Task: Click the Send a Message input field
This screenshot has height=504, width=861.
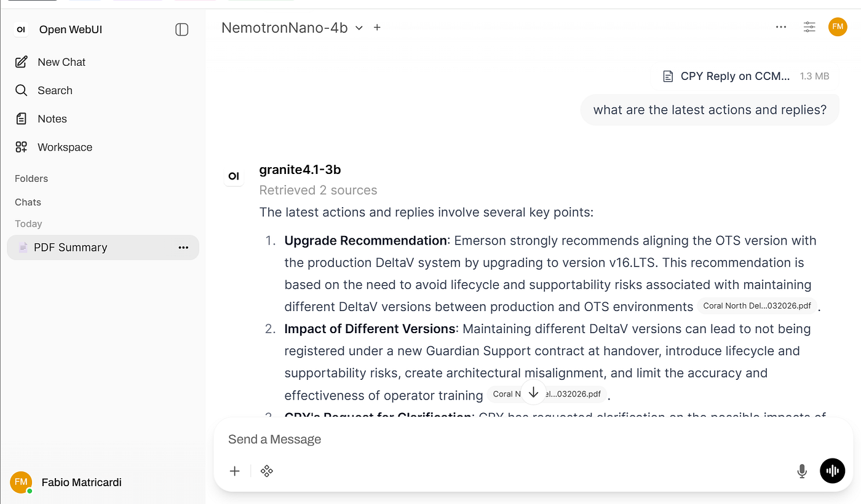Action: click(x=533, y=439)
